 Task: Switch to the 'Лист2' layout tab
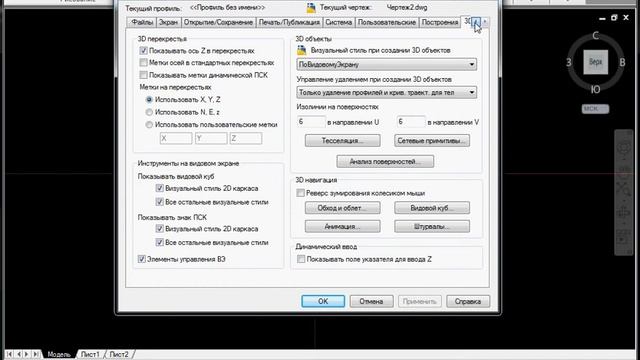(119, 354)
